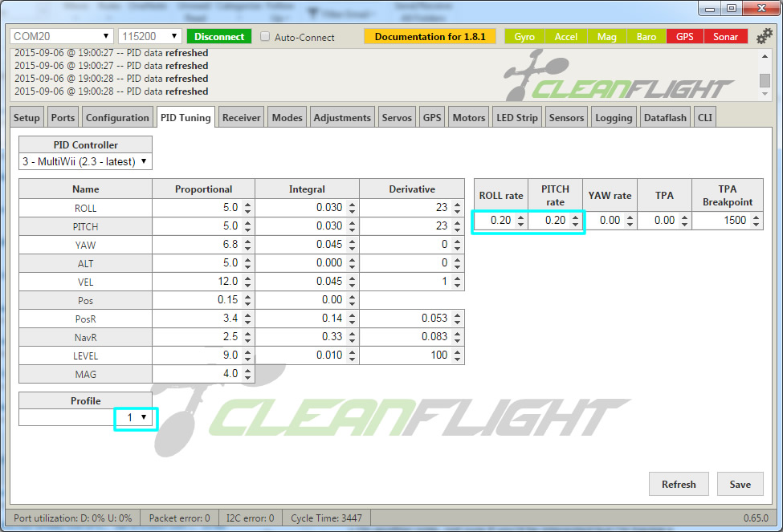Open the CLI tab
Screen dimensions: 783x532
[704, 118]
